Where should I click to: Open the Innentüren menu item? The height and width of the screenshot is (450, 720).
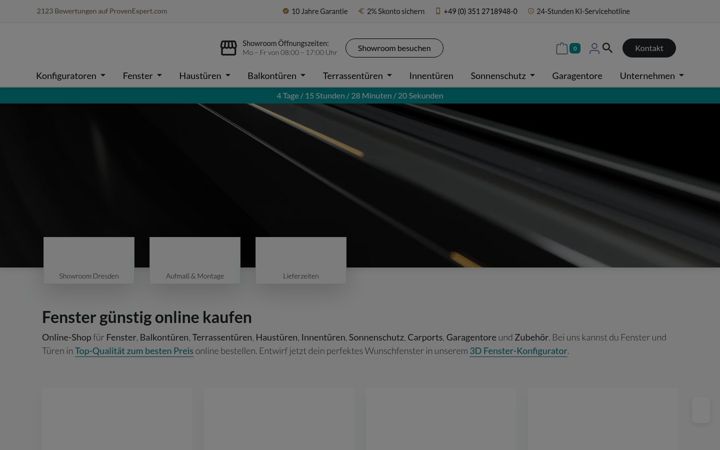(431, 76)
